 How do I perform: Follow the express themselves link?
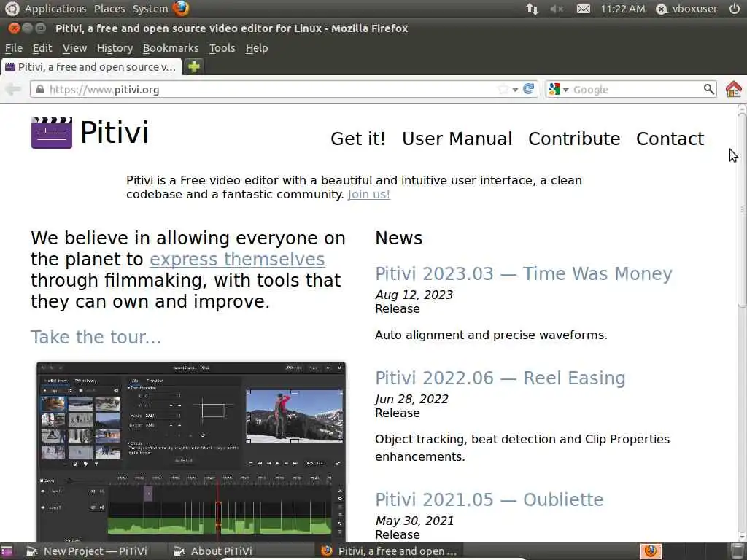[x=237, y=259]
